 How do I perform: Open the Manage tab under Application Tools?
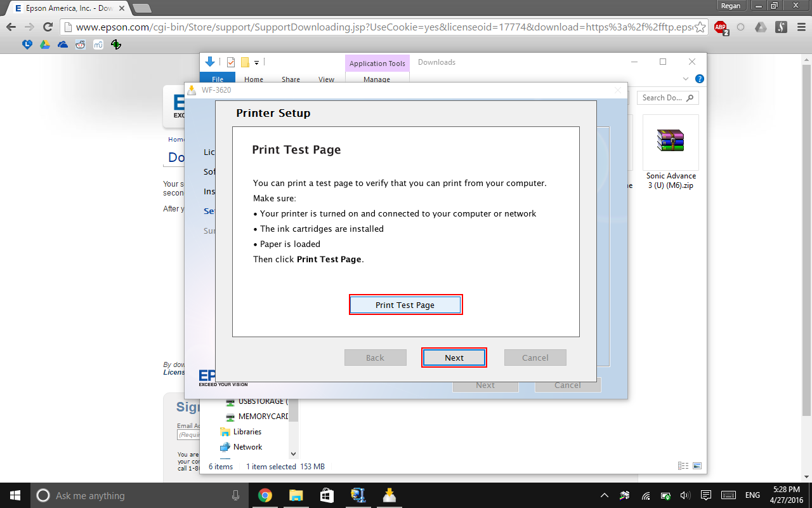[x=377, y=79]
